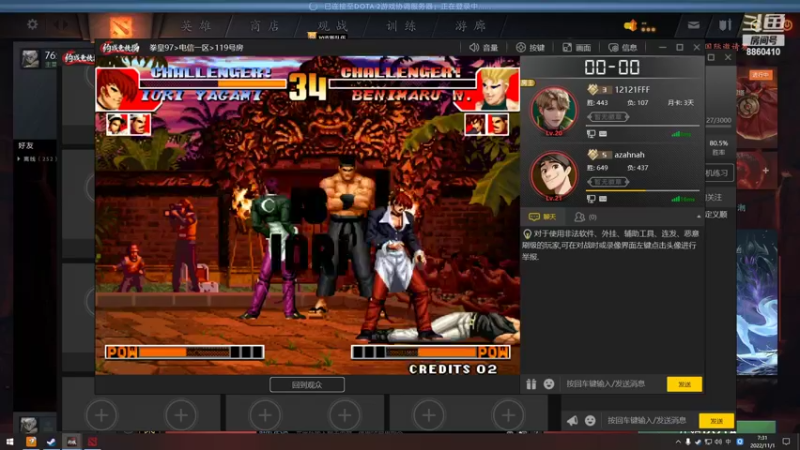Click azahnah yellow progress bar

pyautogui.click(x=642, y=190)
